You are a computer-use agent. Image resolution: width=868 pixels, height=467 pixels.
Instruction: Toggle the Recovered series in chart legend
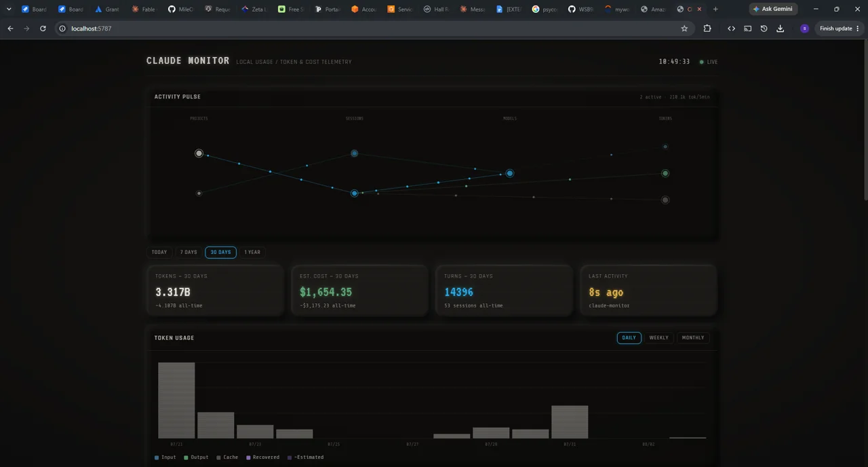[x=262, y=457]
